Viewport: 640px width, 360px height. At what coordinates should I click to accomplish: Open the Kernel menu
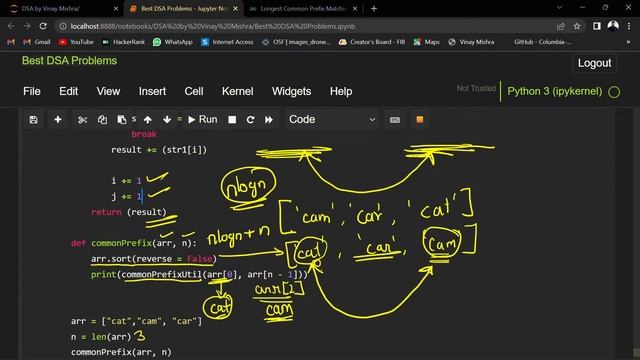tap(238, 91)
